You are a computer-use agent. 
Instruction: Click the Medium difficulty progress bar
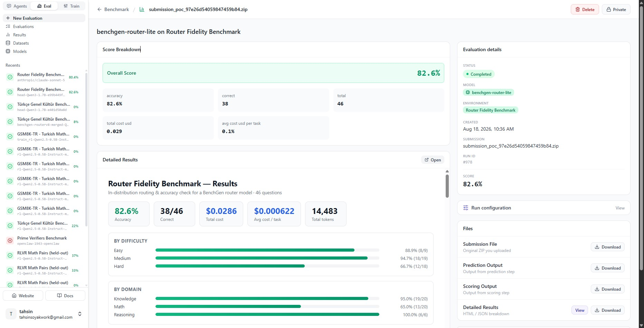(x=267, y=258)
